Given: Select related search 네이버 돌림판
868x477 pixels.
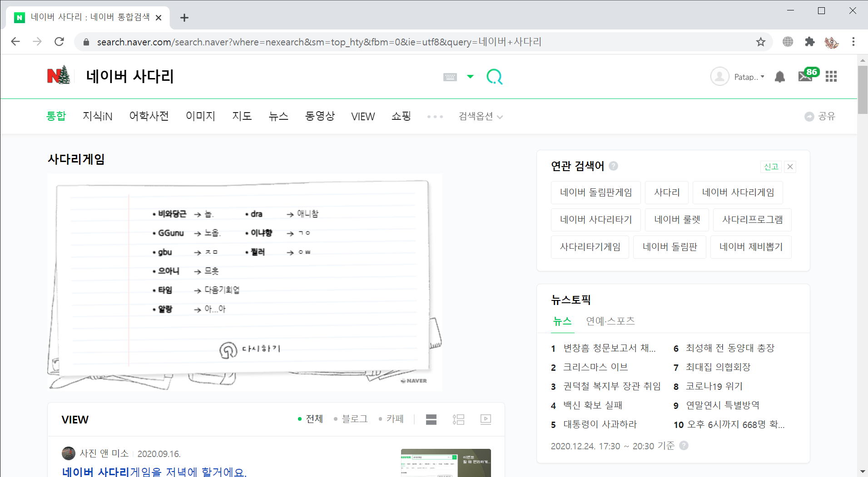Looking at the screenshot, I should (x=670, y=247).
